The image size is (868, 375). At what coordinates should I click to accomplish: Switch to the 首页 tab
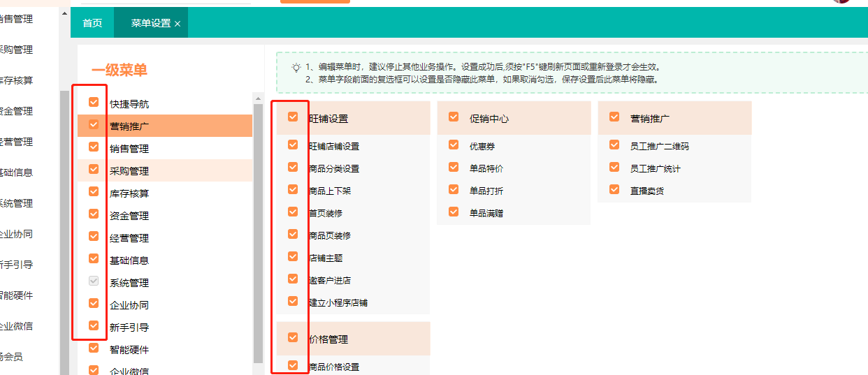coord(92,23)
